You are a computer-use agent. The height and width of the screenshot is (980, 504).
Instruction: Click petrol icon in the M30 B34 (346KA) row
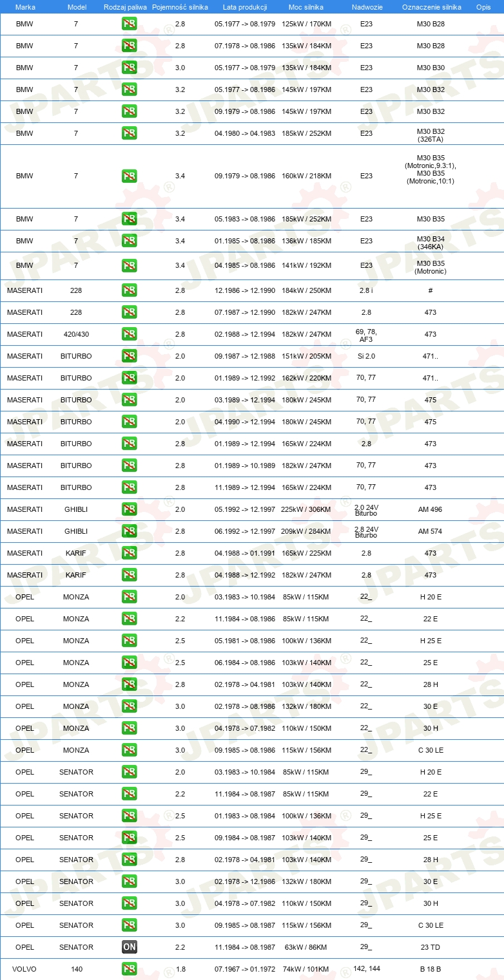[x=129, y=241]
